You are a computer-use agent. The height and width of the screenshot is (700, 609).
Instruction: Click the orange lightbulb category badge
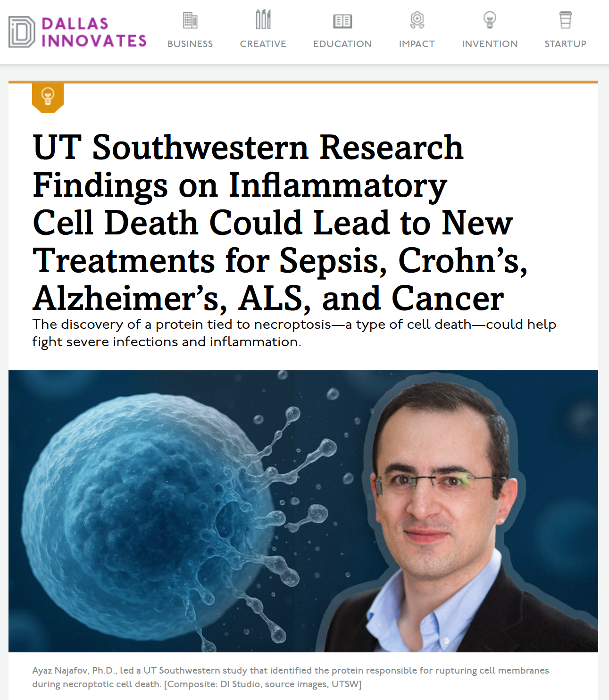[48, 97]
